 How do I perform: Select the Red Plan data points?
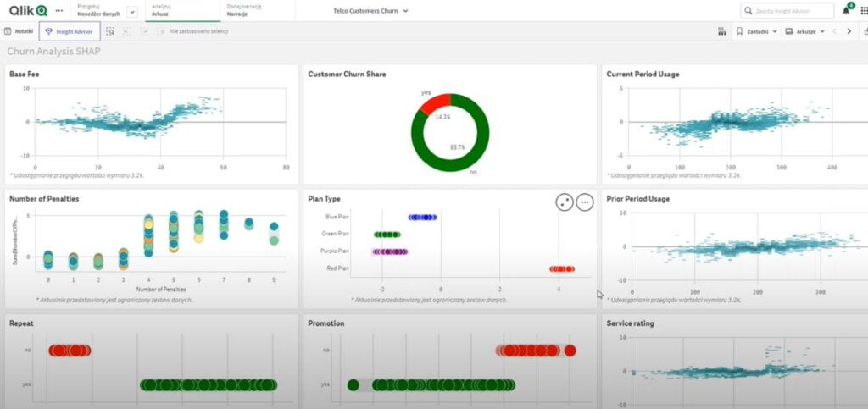click(561, 269)
